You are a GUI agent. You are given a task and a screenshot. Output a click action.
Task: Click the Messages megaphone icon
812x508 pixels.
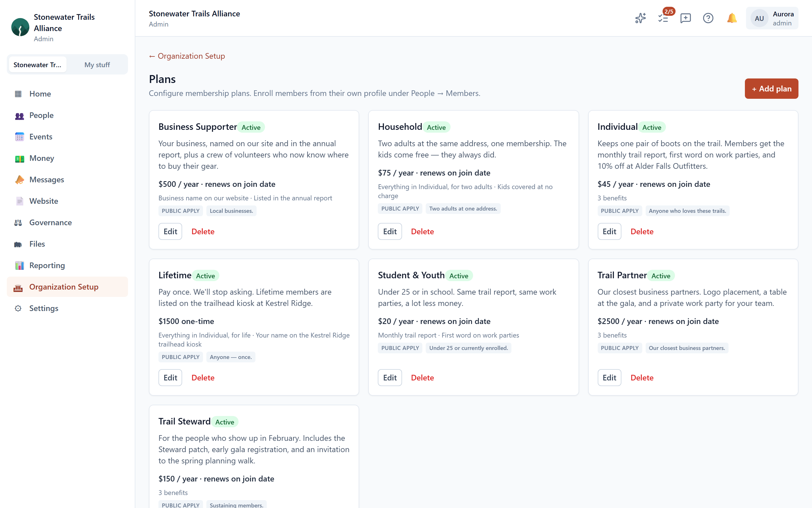(x=19, y=180)
